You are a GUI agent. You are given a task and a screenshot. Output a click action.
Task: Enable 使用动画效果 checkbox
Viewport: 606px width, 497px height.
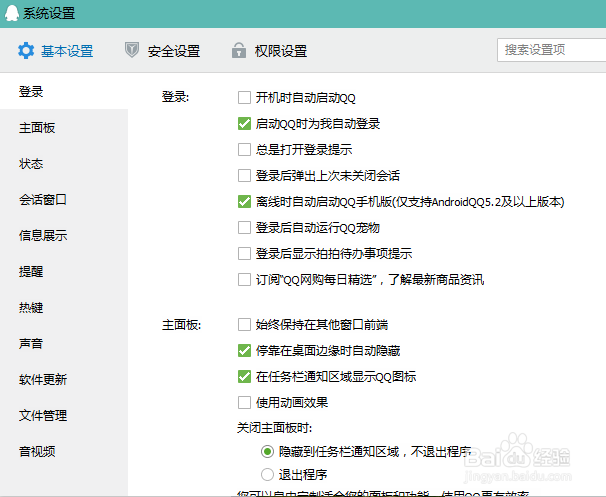pyautogui.click(x=244, y=403)
